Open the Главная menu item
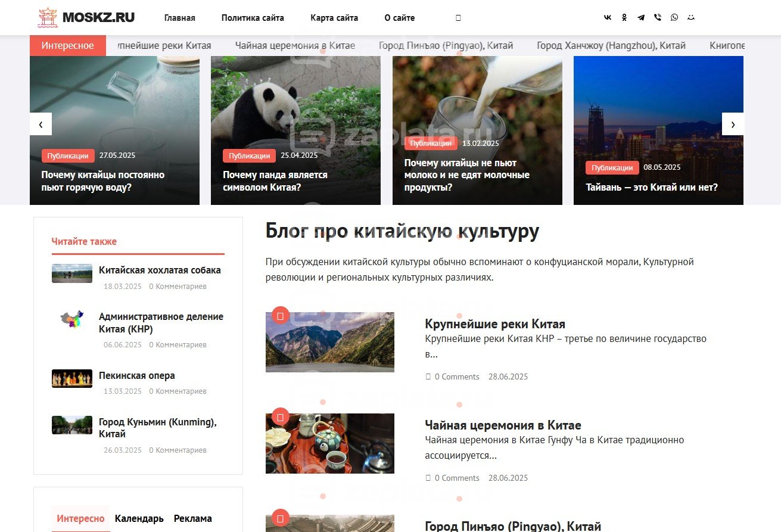Image resolution: width=781 pixels, height=532 pixels. click(180, 18)
